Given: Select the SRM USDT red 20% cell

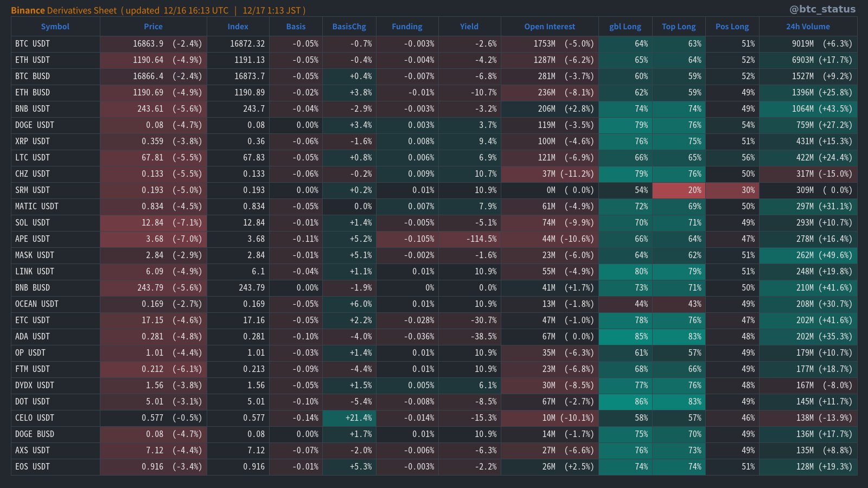Looking at the screenshot, I should 678,190.
